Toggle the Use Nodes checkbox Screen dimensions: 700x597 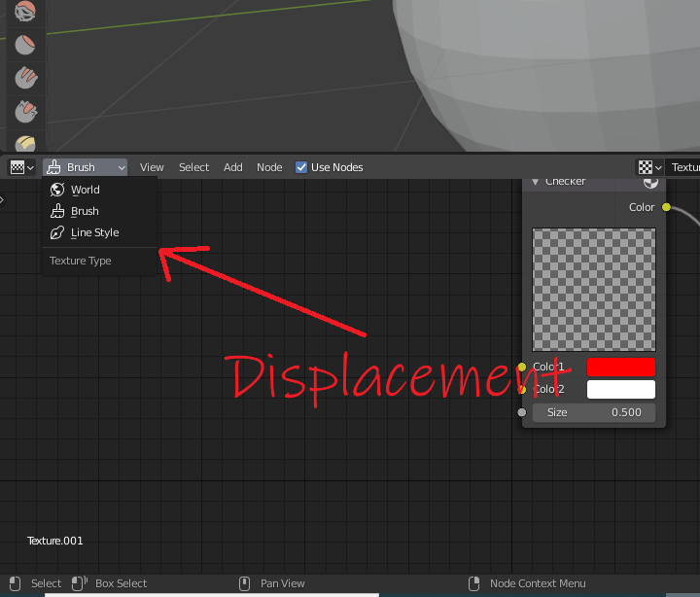pos(301,167)
